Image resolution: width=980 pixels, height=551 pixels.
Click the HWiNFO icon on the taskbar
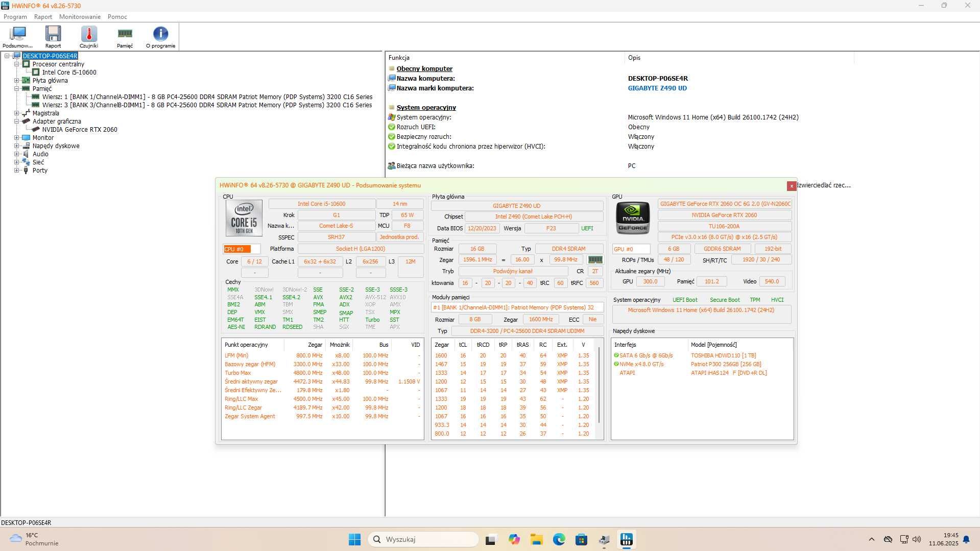[x=626, y=539]
